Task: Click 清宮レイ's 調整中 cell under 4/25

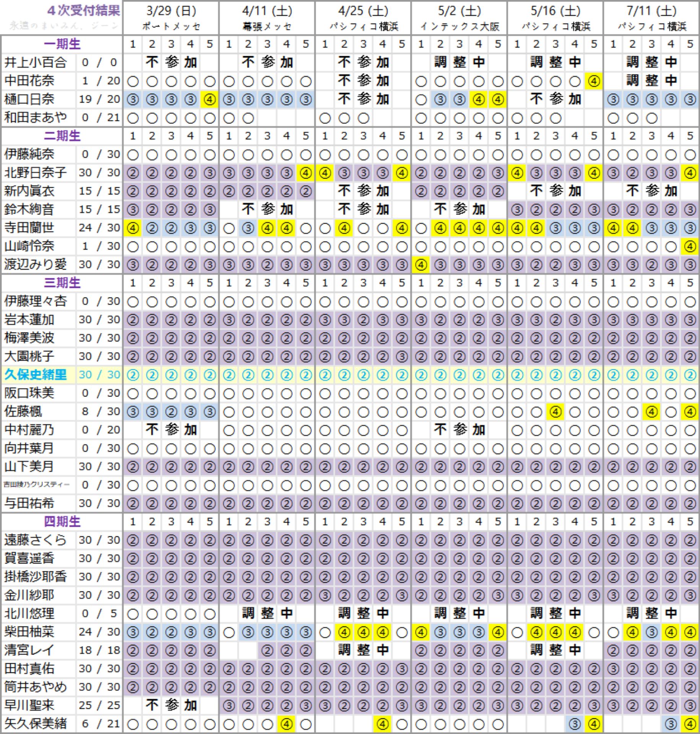Action: (363, 650)
